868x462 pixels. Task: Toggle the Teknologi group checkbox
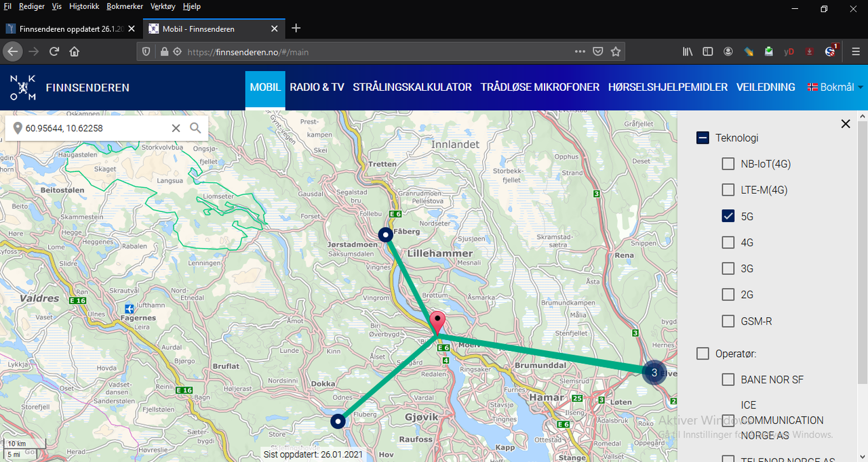tap(703, 138)
